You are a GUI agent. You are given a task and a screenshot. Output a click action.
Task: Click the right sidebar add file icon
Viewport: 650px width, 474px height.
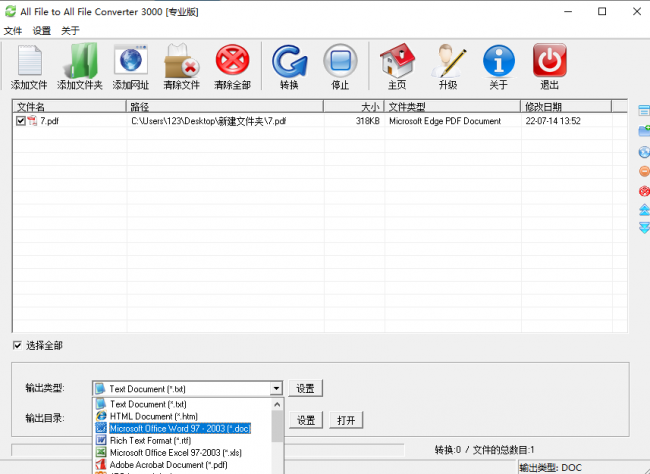(x=644, y=111)
